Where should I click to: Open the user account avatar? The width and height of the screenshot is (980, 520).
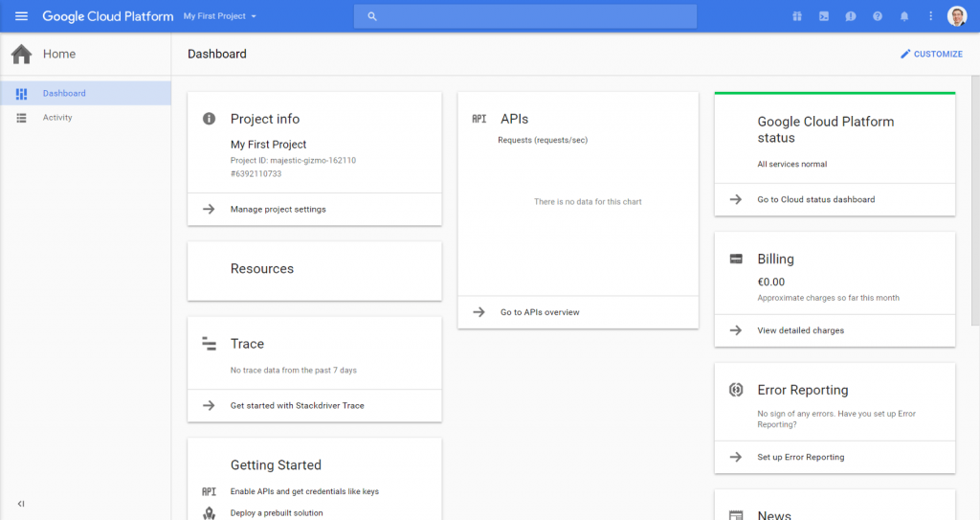[957, 16]
